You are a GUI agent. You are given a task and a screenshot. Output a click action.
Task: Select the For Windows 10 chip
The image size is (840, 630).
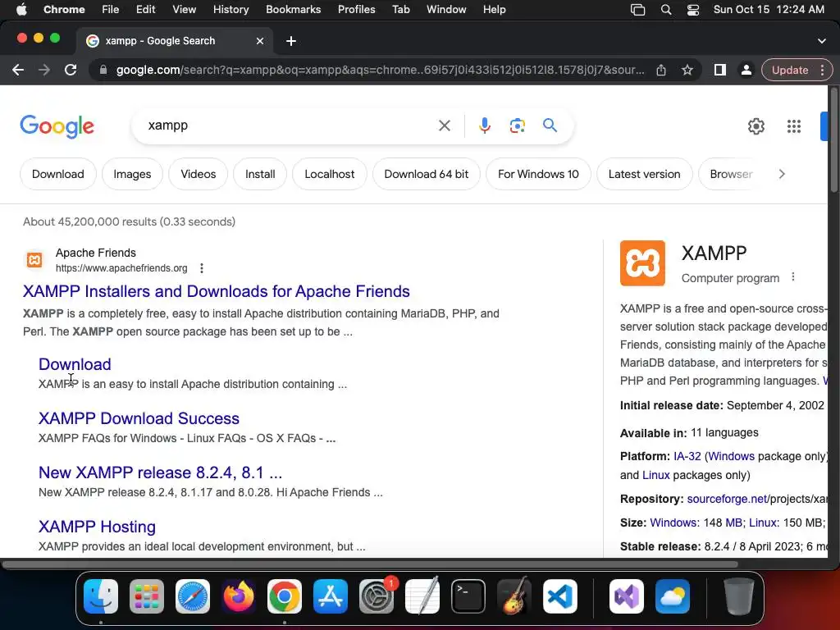coord(538,174)
